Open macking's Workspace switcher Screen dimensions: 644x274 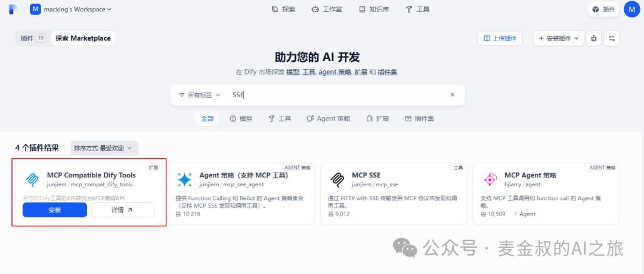pyautogui.click(x=77, y=9)
